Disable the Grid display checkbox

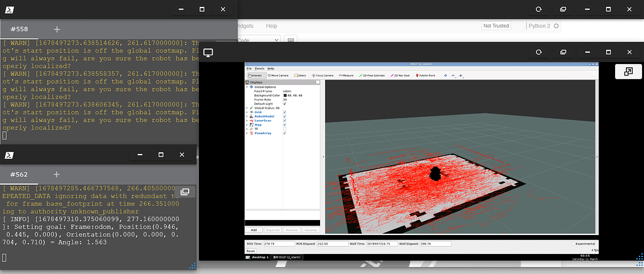[x=285, y=112]
